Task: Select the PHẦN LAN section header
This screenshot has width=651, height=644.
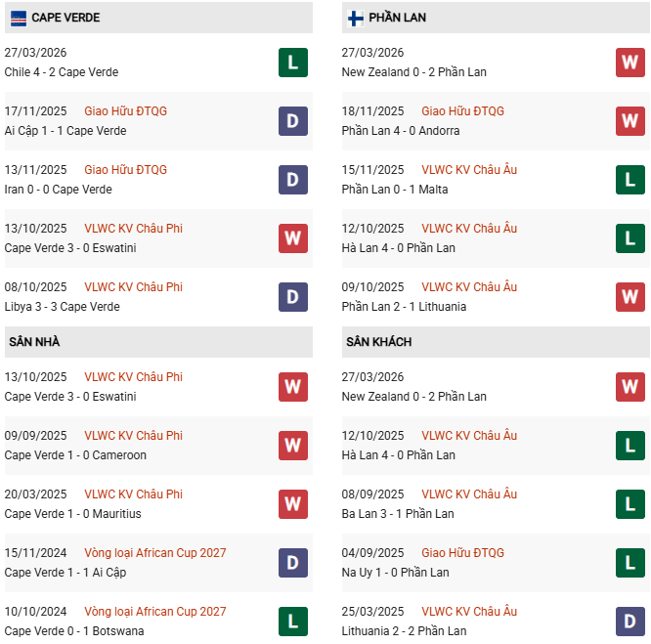Action: click(397, 18)
